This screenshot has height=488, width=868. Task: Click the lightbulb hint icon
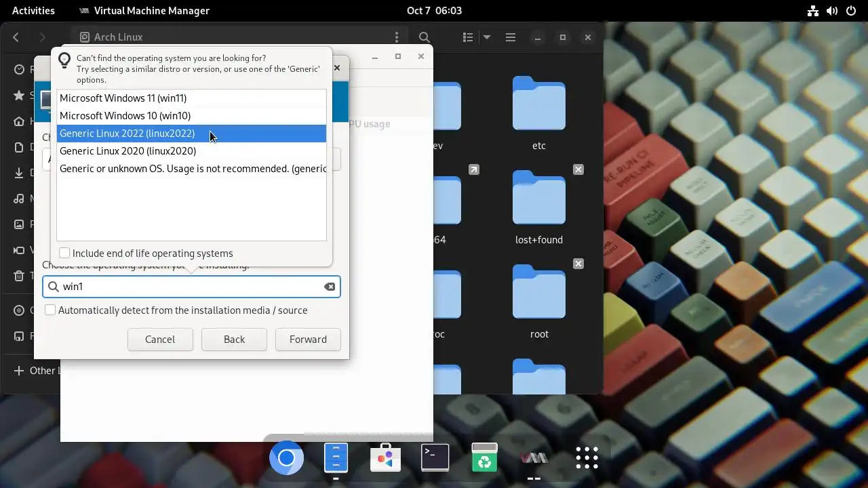(65, 60)
